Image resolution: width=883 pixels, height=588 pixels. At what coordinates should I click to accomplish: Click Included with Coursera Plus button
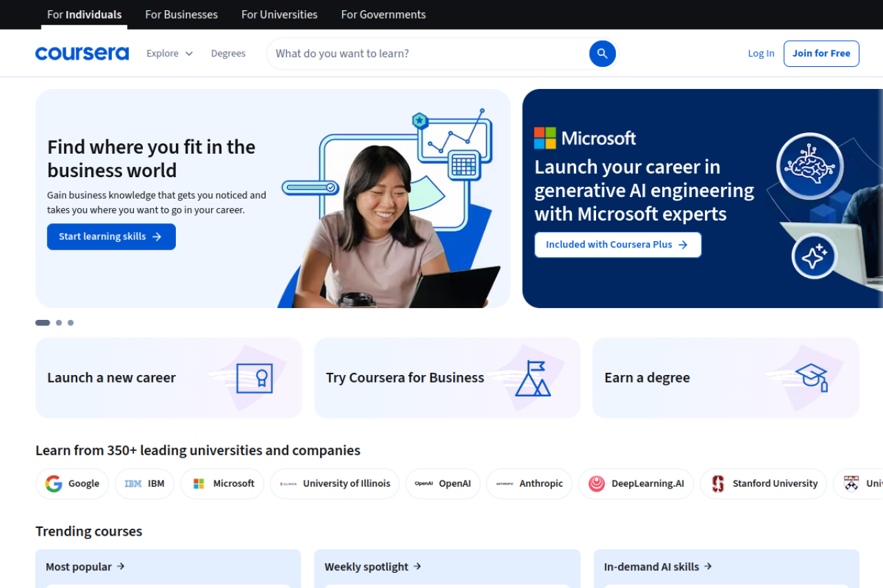[617, 245]
